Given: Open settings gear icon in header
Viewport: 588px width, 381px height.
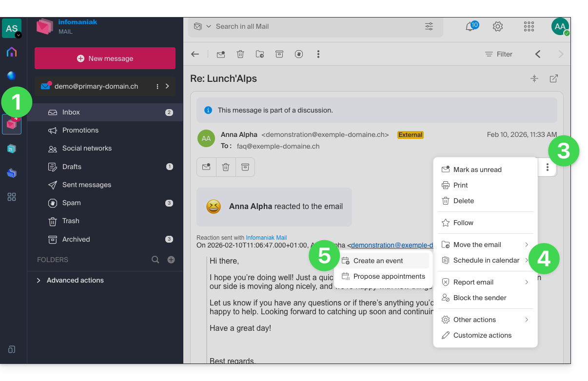Looking at the screenshot, I should [498, 26].
